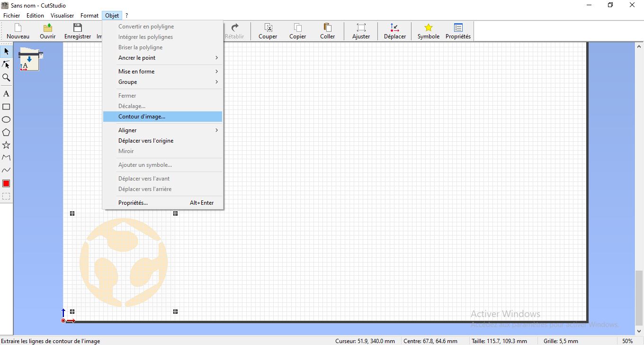This screenshot has width=644, height=345.
Task: Select the text tool A
Action: (x=6, y=94)
